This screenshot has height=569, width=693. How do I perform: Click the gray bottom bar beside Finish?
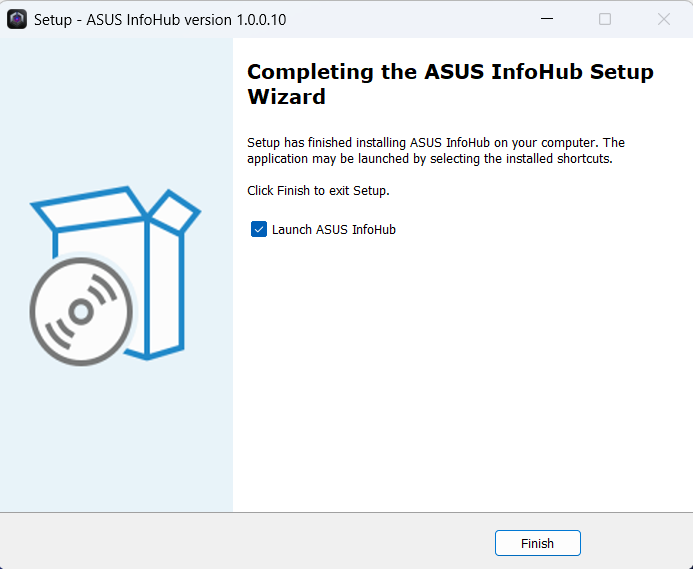point(248,541)
